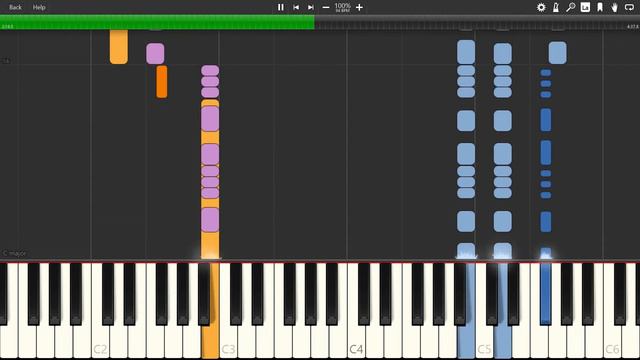The height and width of the screenshot is (360, 640).
Task: Toggle the sheet music display icon
Action: [585, 7]
